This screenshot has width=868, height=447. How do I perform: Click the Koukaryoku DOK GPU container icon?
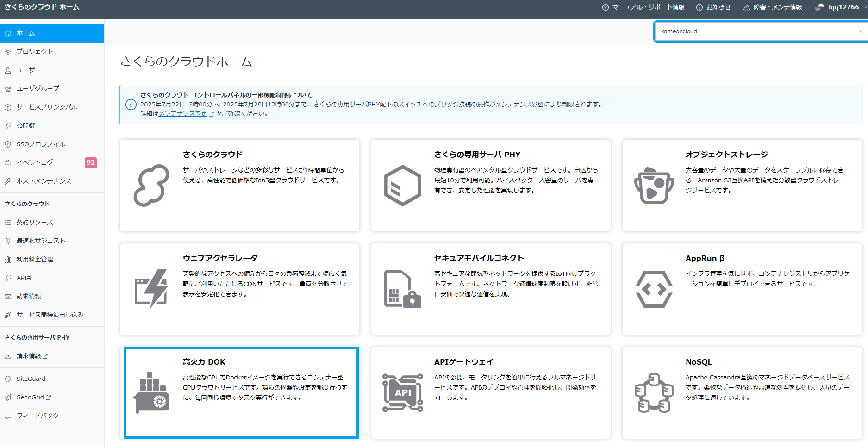pyautogui.click(x=151, y=393)
